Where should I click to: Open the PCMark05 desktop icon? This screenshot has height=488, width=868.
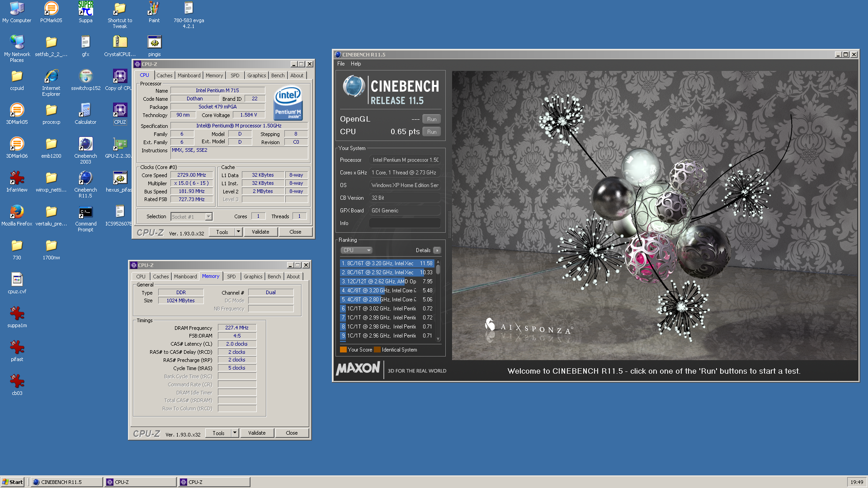pyautogui.click(x=51, y=12)
